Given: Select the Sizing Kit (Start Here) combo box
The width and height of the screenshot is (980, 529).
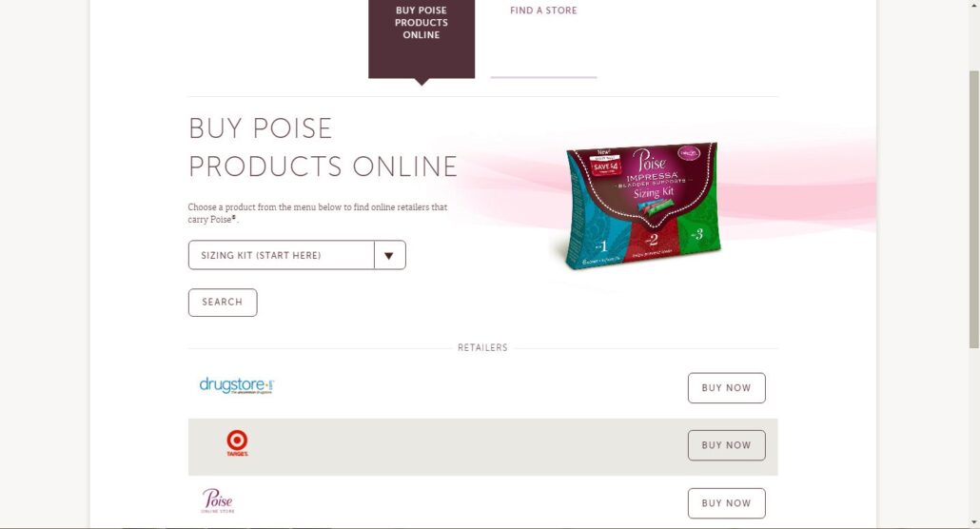Looking at the screenshot, I should [297, 255].
